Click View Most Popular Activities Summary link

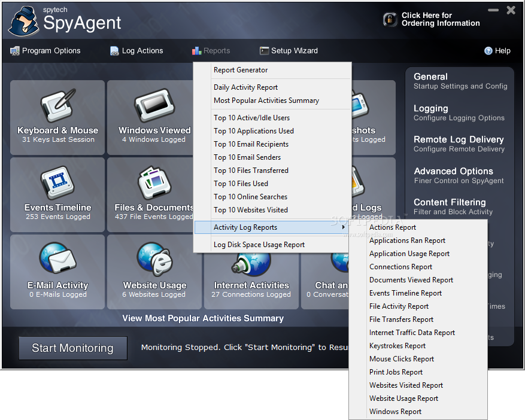click(x=203, y=318)
